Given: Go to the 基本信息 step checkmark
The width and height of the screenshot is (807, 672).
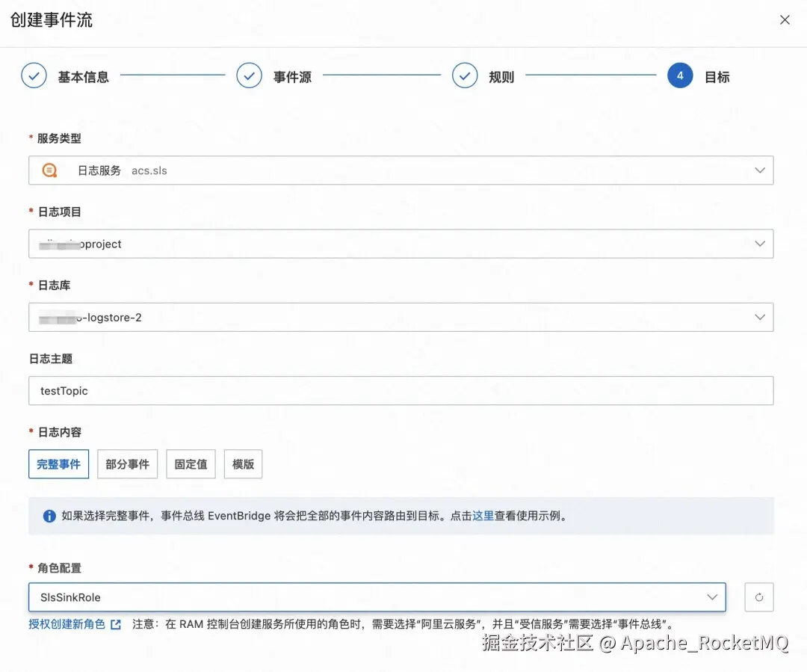Looking at the screenshot, I should pyautogui.click(x=34, y=75).
